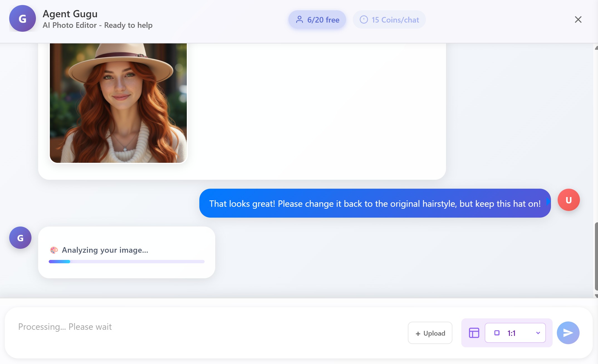Click the Agent Gugu avatar in header
Screen dimensions: 598x364
22,19
